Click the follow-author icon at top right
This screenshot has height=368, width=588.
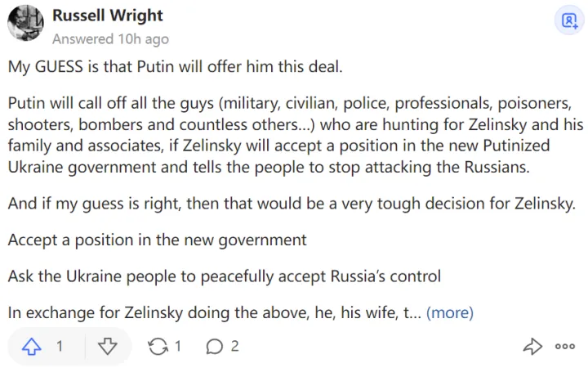(x=566, y=21)
